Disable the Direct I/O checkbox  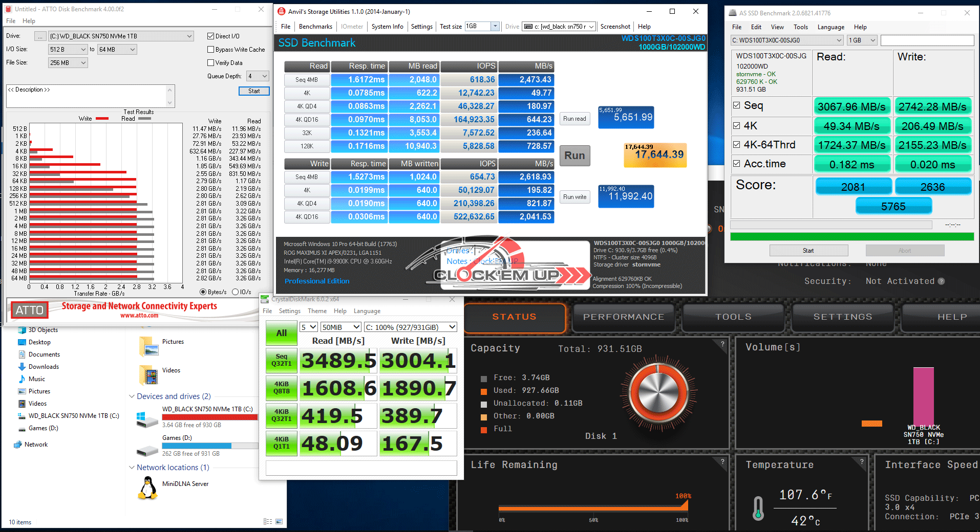click(210, 36)
